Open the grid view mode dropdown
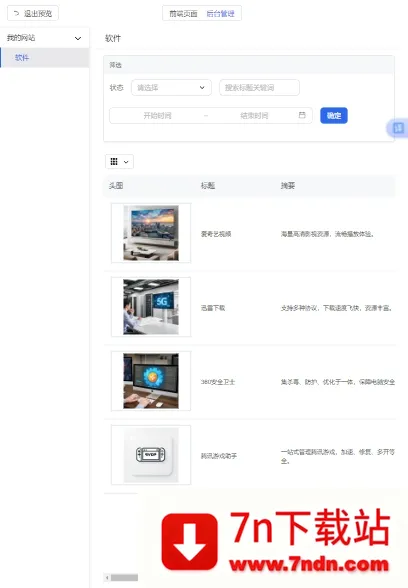 click(x=119, y=162)
